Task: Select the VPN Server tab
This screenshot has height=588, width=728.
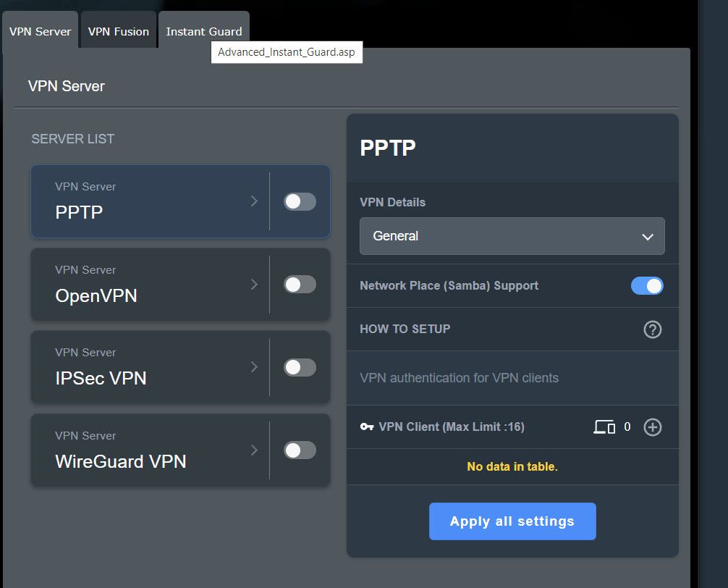Action: click(41, 32)
